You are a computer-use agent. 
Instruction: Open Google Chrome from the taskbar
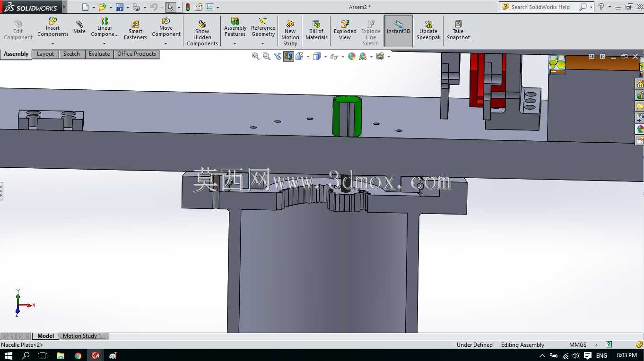(78, 355)
